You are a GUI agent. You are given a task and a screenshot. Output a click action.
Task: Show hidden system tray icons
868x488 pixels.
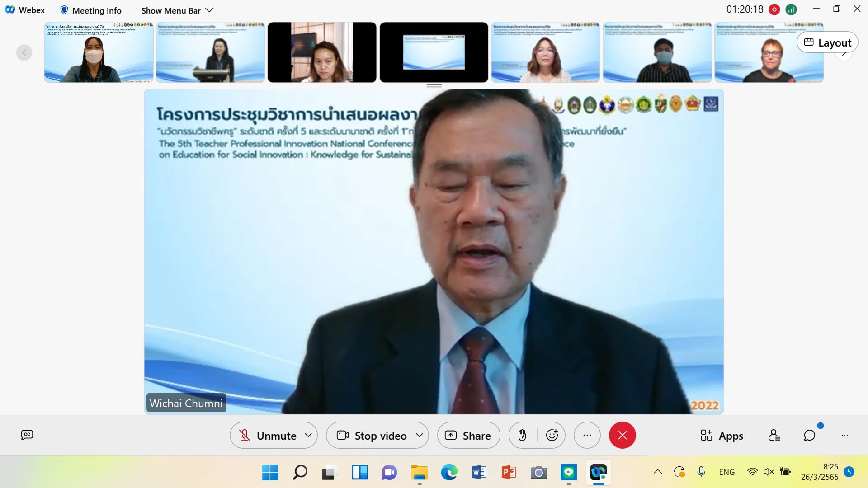coord(658,472)
